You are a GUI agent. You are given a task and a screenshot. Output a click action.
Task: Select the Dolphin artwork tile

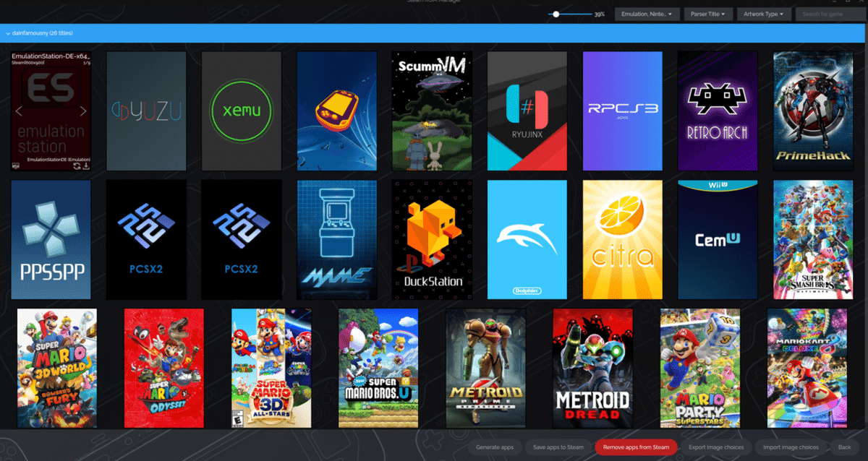click(x=527, y=240)
